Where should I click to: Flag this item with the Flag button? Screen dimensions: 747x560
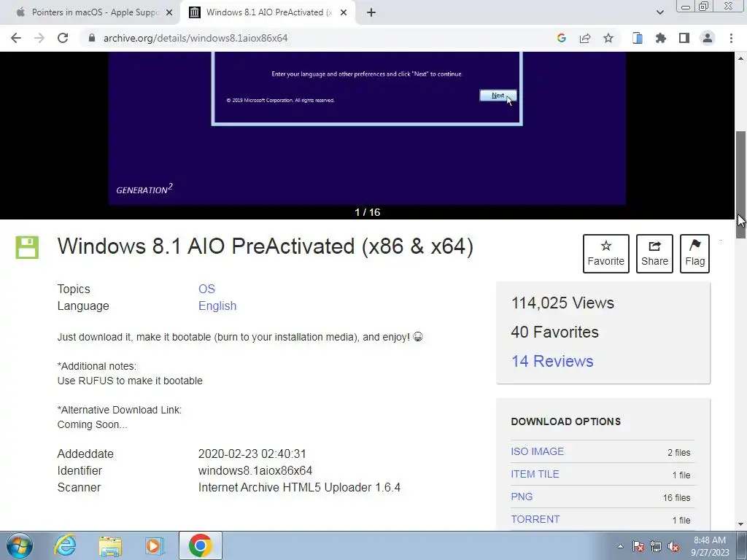(x=695, y=253)
